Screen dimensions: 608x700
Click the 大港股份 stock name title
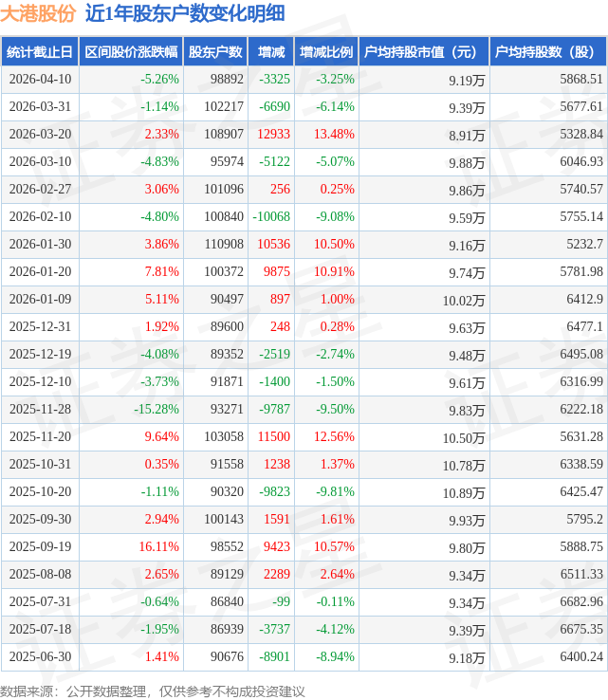pos(37,13)
